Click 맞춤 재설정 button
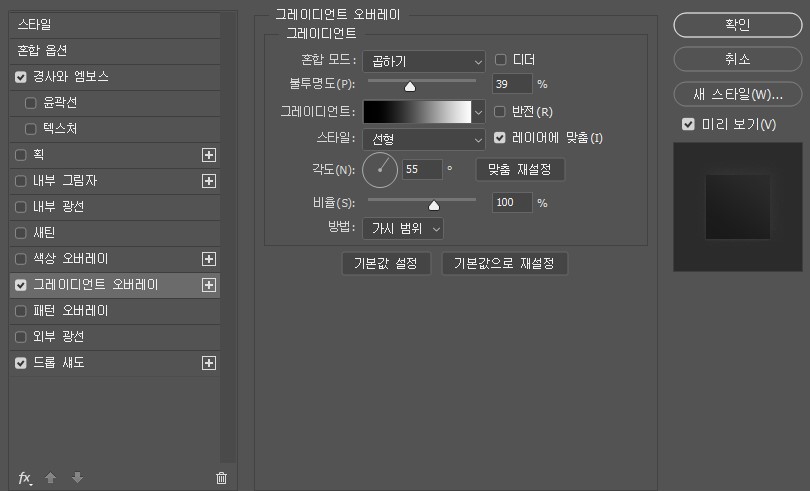Image resolution: width=810 pixels, height=491 pixels. (x=520, y=170)
